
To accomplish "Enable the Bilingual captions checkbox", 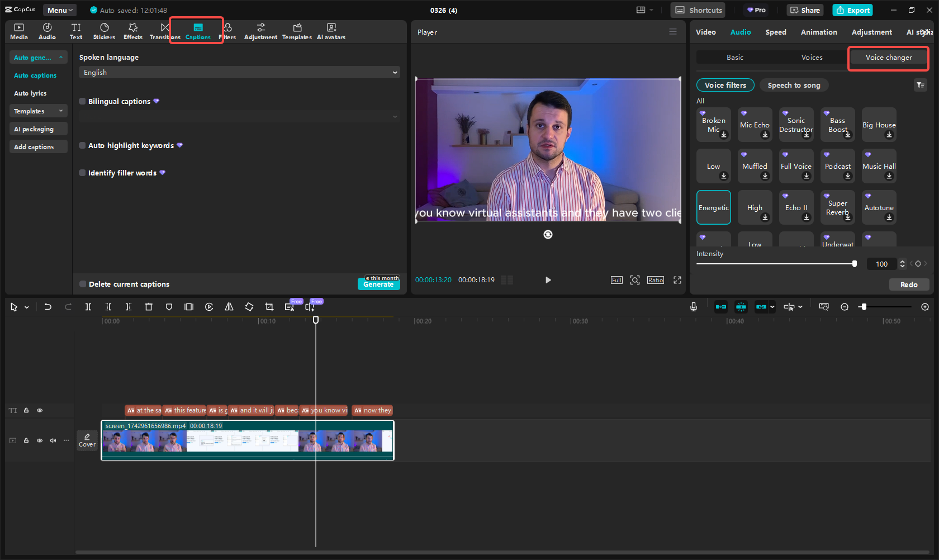I will pyautogui.click(x=82, y=101).
